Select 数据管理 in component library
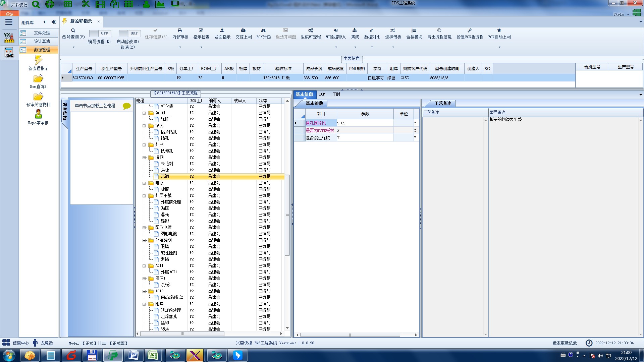The height and width of the screenshot is (362, 644). click(42, 50)
